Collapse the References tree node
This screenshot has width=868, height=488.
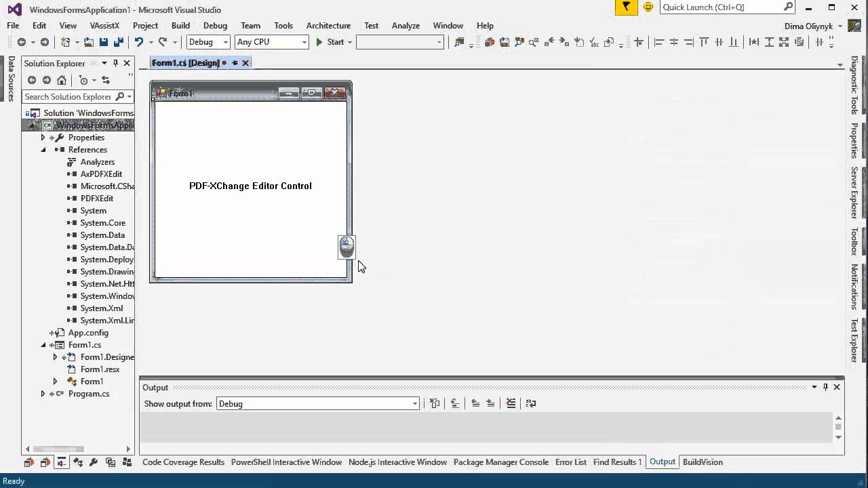click(43, 150)
